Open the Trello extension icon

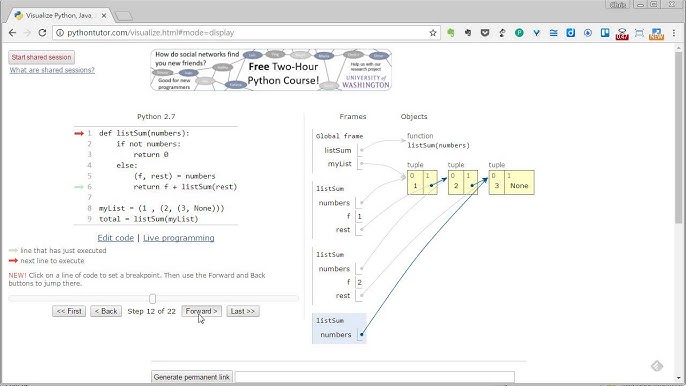[x=605, y=33]
